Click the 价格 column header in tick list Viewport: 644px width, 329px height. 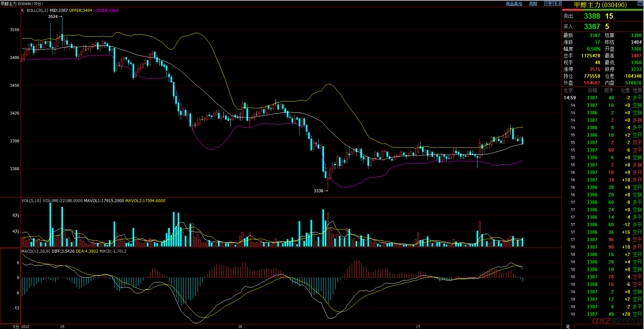[x=592, y=90]
